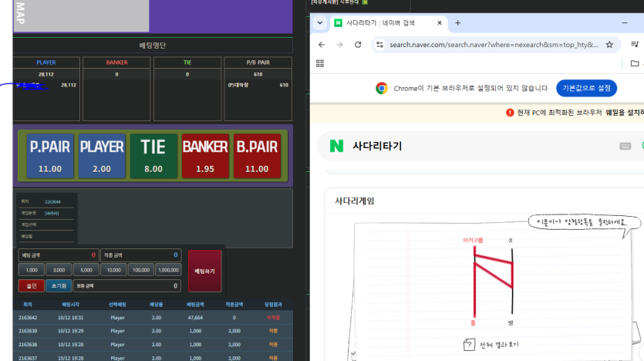Add 100,000 chip to bet
Viewport: 644px width, 361px height.
point(141,270)
